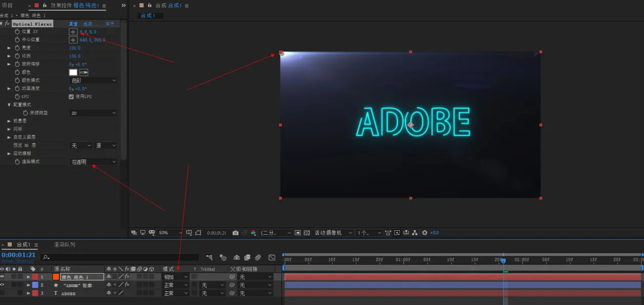Select the 合成1 timeline tab
This screenshot has width=644, height=305.
coord(24,245)
